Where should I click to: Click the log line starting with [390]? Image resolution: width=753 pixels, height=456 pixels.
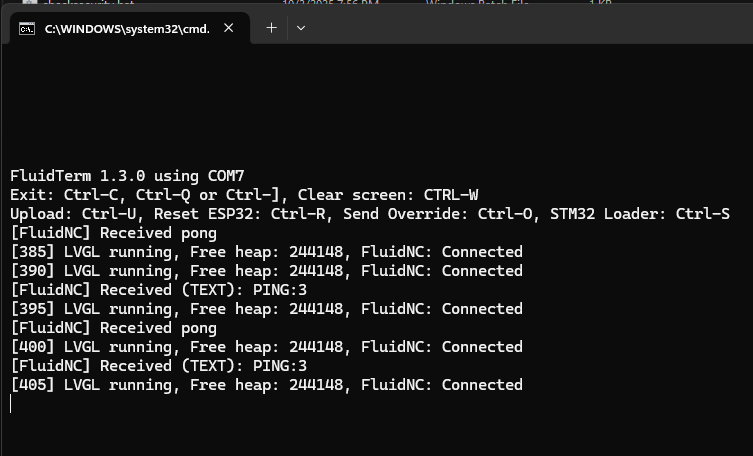pyautogui.click(x=266, y=271)
